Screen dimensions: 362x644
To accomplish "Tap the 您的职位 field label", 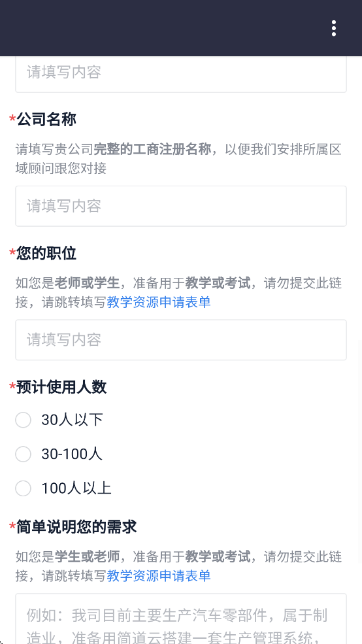I will point(46,254).
